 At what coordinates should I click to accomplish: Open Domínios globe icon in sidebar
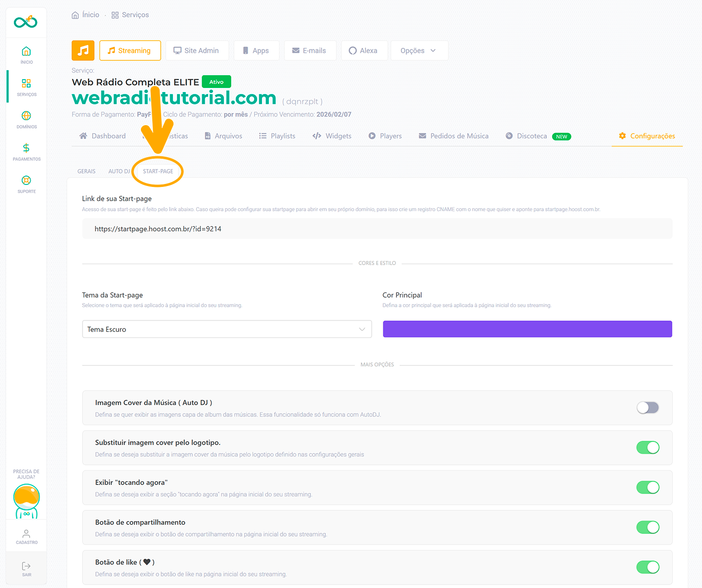[27, 116]
